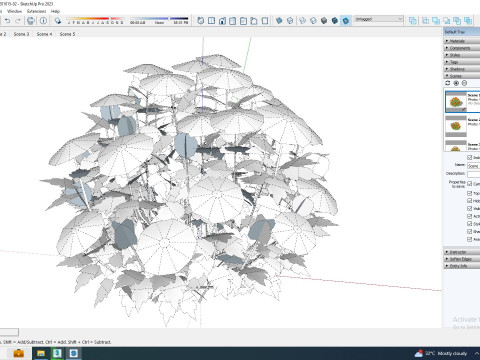This screenshot has width=480, height=360.
Task: Switch to Iso view icon
Action: tap(200, 21)
